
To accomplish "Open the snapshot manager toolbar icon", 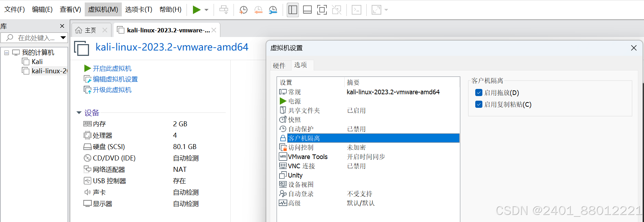I will point(273,10).
